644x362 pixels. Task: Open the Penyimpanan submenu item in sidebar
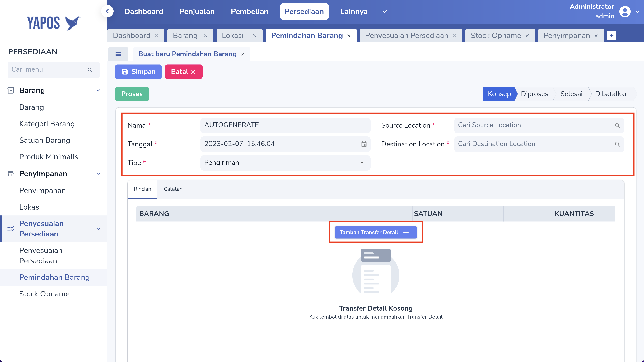43,191
